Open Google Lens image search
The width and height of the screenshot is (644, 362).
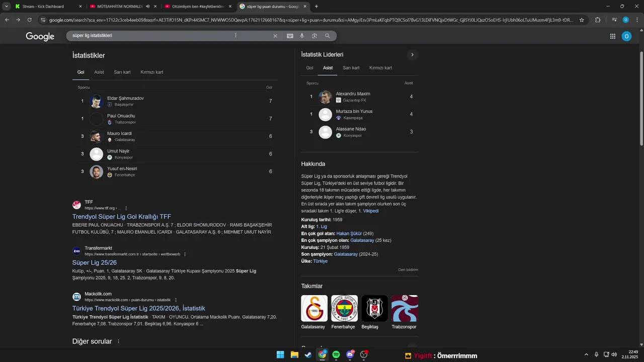(x=314, y=36)
